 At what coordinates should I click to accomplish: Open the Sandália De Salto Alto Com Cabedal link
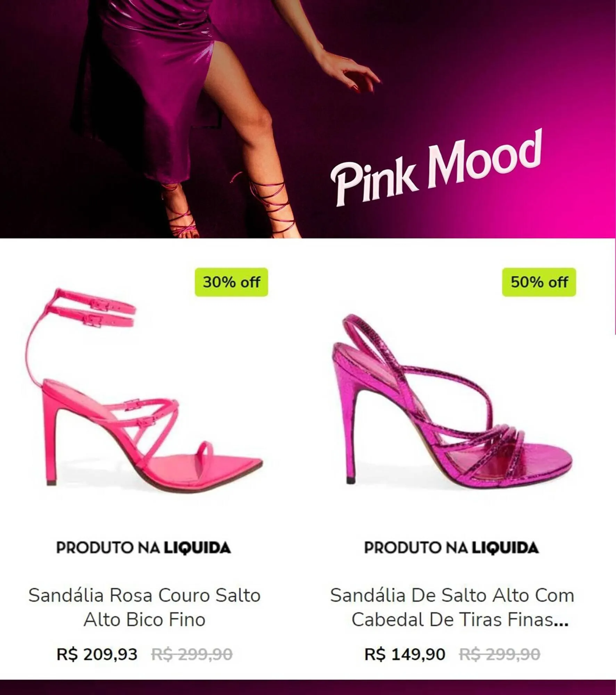point(452,607)
